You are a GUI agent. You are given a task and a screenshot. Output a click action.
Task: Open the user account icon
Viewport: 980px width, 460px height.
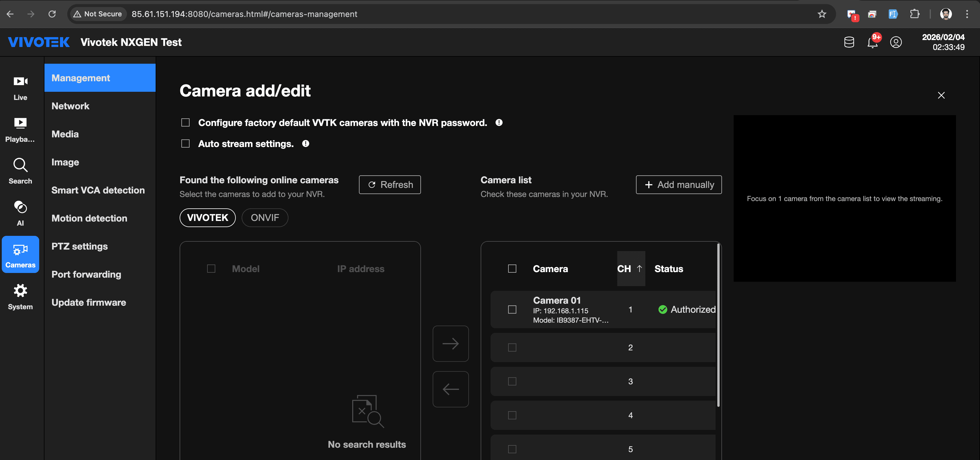[895, 42]
